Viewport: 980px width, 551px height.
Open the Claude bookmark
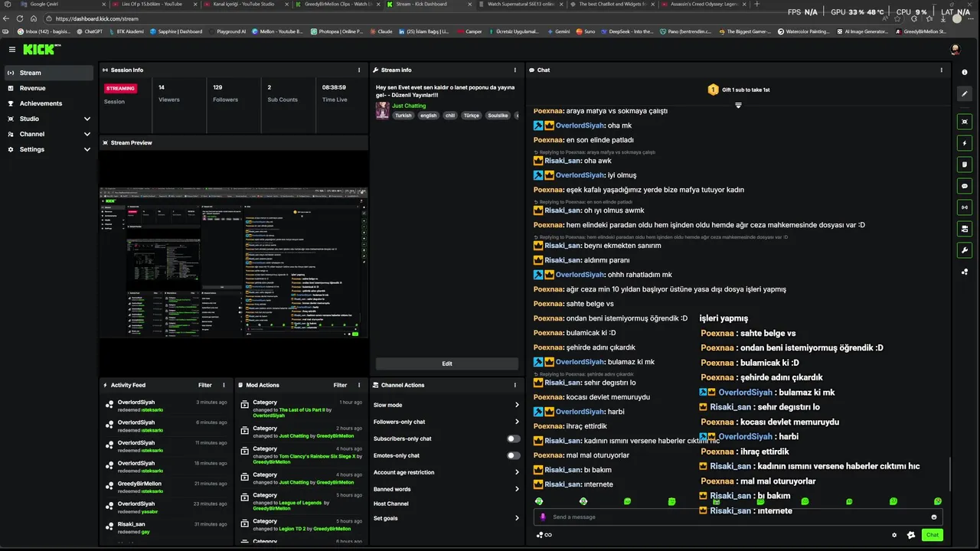pyautogui.click(x=381, y=31)
